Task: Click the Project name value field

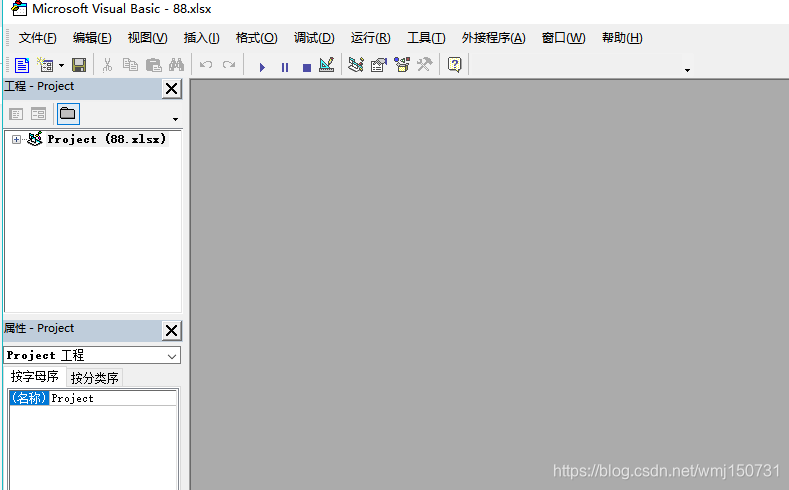Action: point(113,398)
